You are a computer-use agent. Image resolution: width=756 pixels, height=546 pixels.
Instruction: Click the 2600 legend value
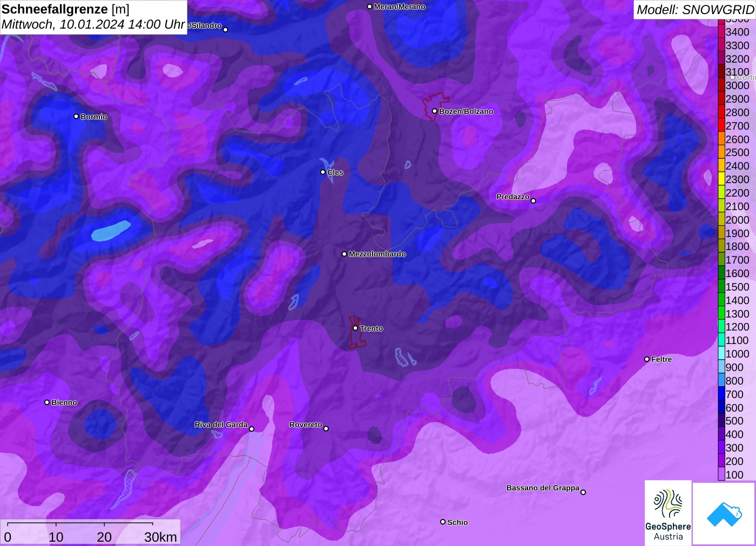737,139
